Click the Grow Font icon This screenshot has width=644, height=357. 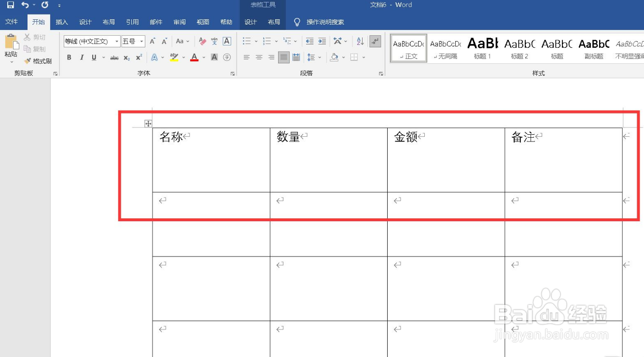point(153,42)
